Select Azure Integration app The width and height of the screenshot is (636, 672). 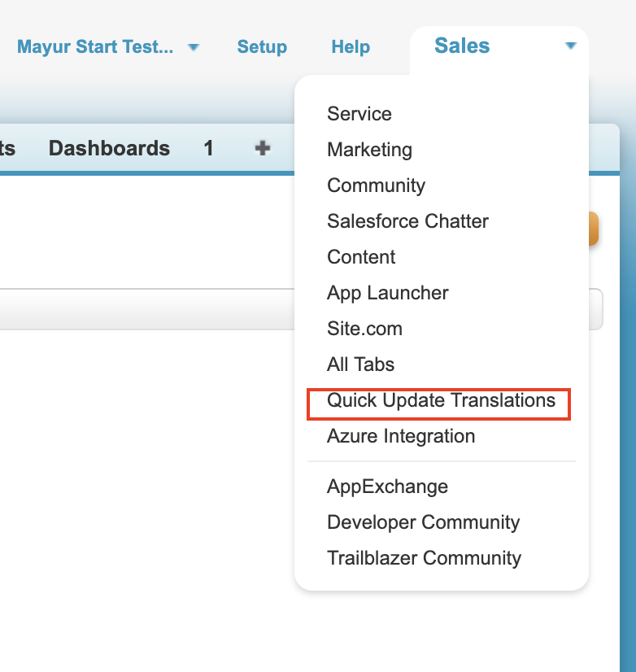pyautogui.click(x=401, y=437)
